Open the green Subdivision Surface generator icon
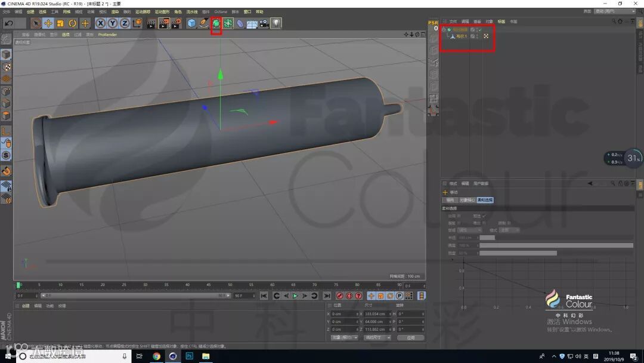The image size is (644, 363). pos(216,23)
